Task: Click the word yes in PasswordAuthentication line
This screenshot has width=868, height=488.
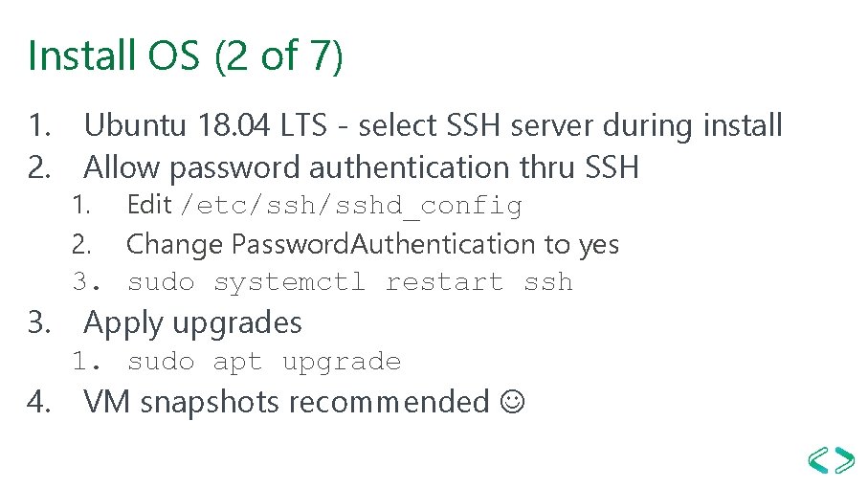Action: [599, 246]
